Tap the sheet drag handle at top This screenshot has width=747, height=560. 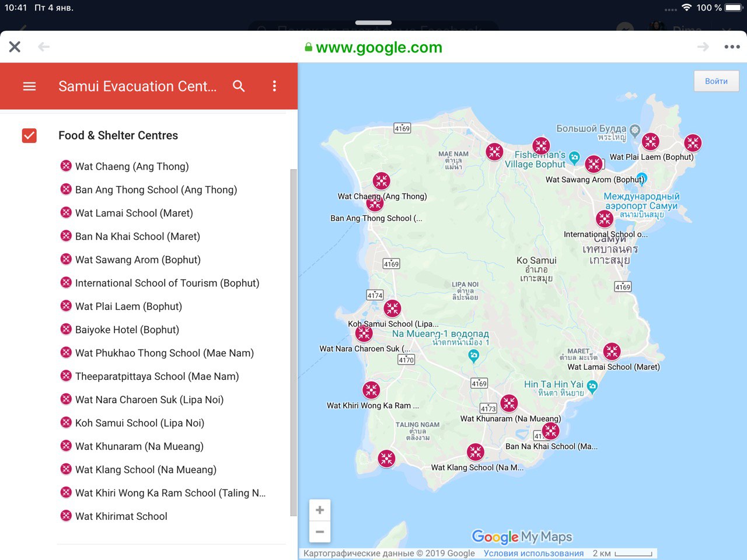click(x=373, y=23)
